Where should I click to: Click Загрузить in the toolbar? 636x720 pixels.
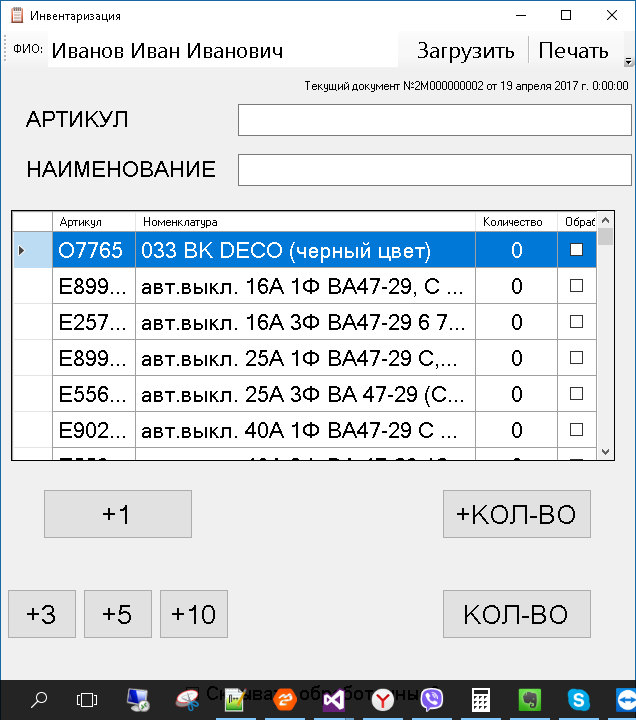point(465,51)
